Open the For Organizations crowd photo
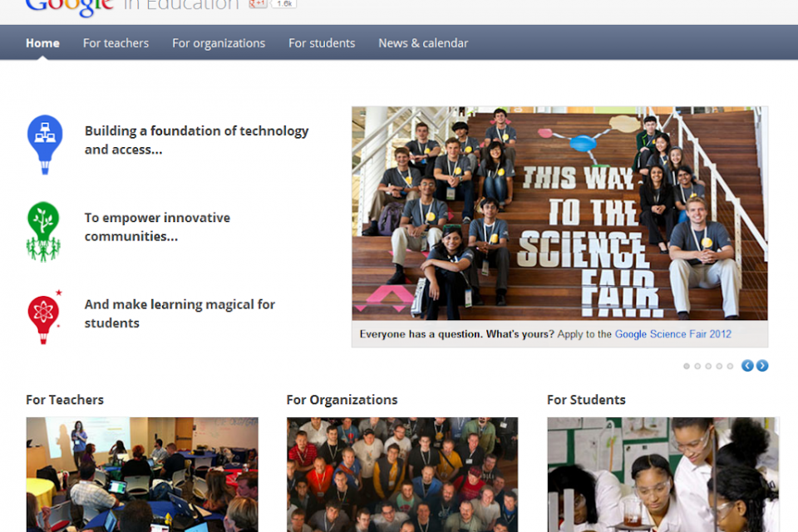The width and height of the screenshot is (798, 532). tap(402, 475)
